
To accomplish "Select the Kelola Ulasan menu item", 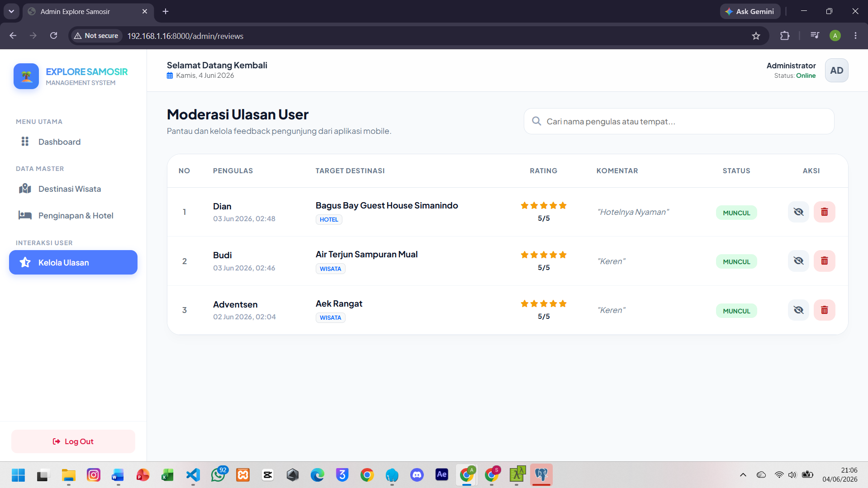I will 73,262.
